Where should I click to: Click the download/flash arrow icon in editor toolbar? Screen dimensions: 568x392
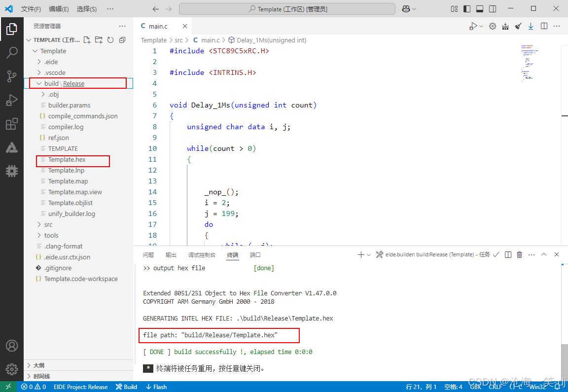click(531, 26)
